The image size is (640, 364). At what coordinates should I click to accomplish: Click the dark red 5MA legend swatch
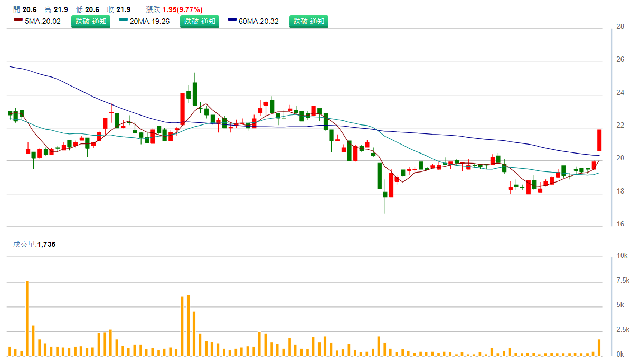(18, 20)
